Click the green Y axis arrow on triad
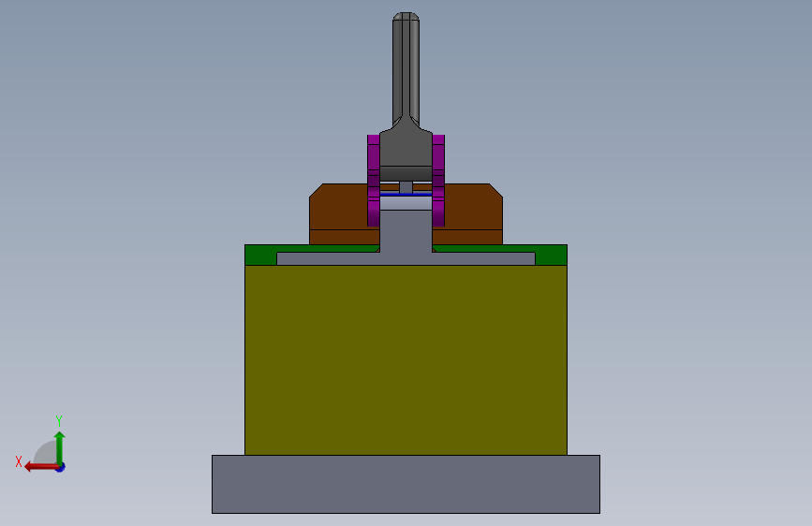The height and width of the screenshot is (526, 812). 60,447
